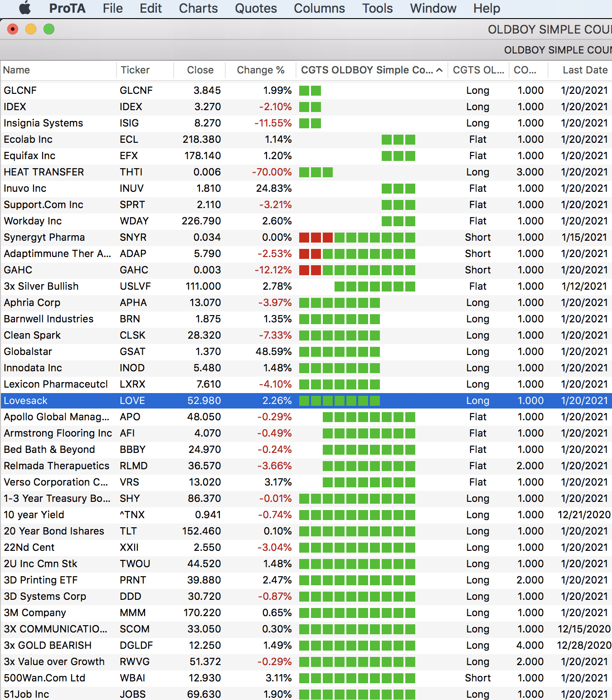Select 20 Year Bond Ishares row
This screenshot has height=700, width=612.
coord(306,531)
